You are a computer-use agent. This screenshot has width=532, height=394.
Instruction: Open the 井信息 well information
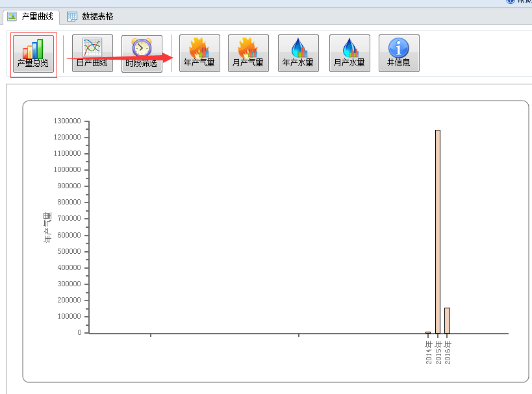[x=399, y=53]
